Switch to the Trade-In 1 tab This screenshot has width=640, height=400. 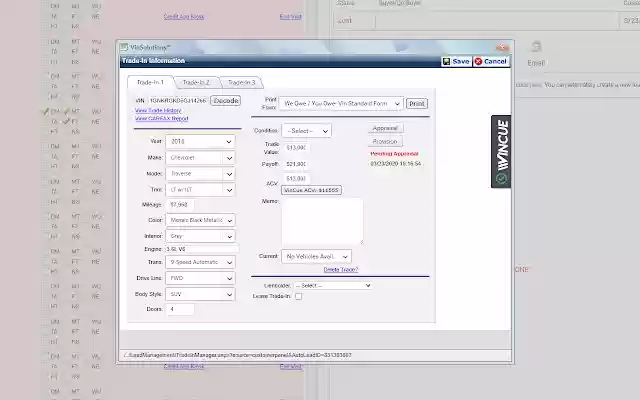point(150,82)
